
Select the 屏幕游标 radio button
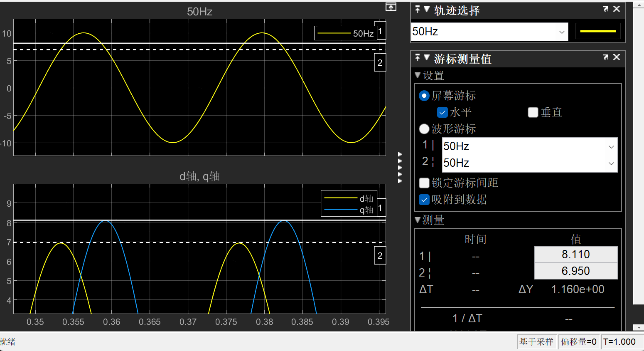click(424, 96)
